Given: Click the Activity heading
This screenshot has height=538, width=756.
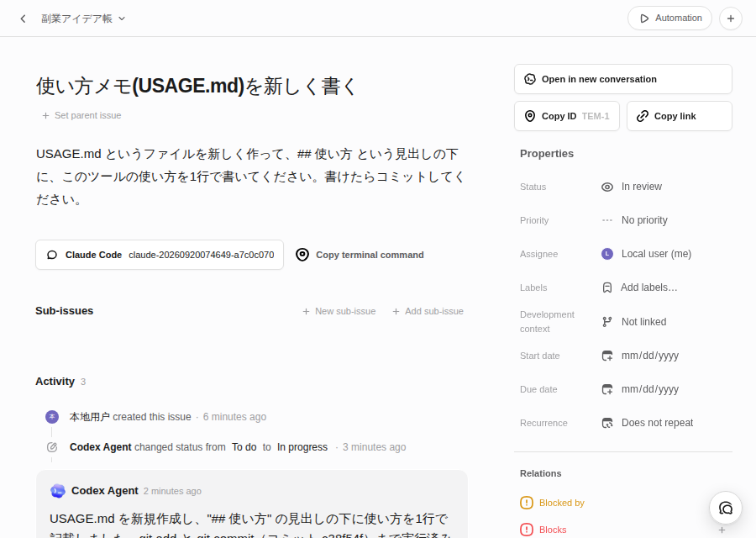Looking at the screenshot, I should (55, 382).
